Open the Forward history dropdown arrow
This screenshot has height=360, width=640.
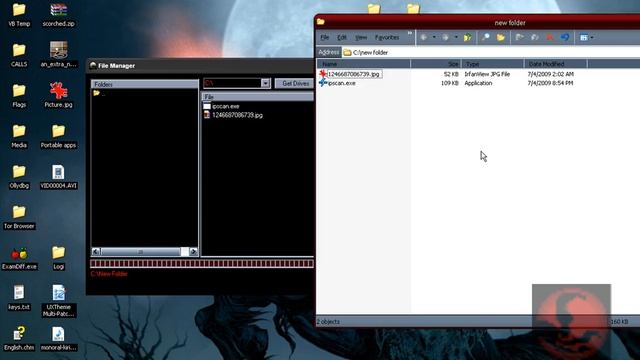[456, 37]
